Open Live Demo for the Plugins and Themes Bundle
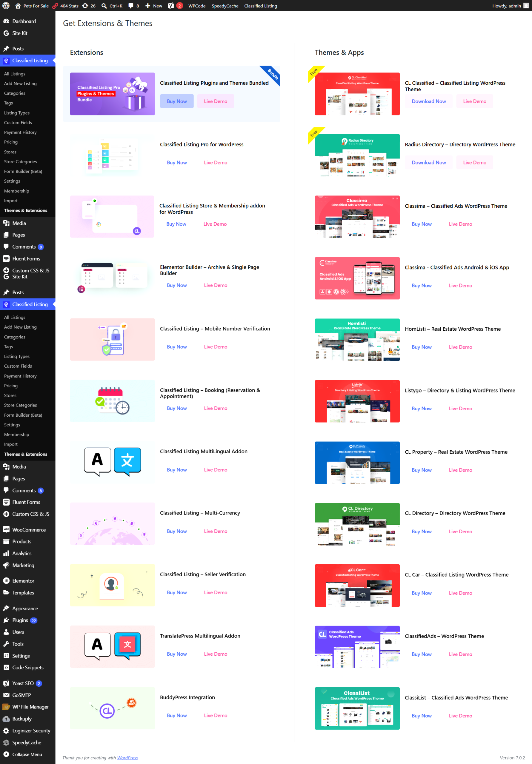 (x=215, y=101)
